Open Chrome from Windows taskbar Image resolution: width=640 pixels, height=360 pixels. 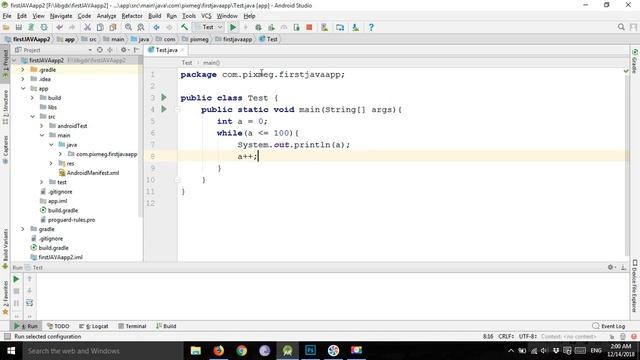[242, 351]
